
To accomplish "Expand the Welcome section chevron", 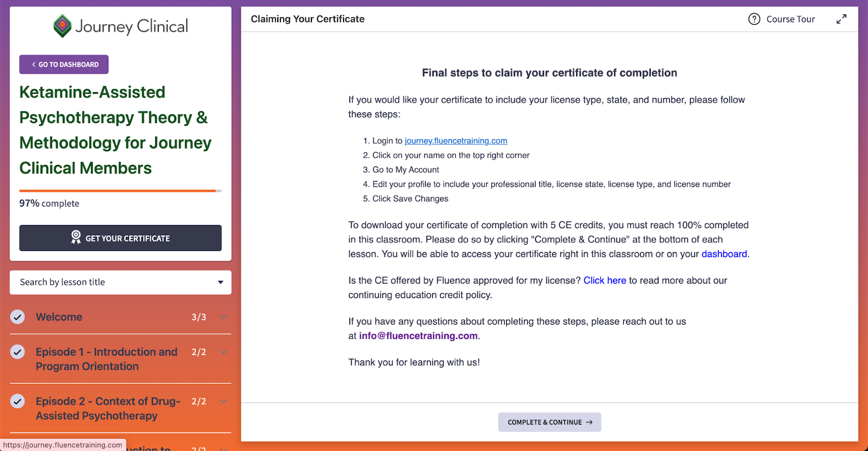I will tap(224, 317).
